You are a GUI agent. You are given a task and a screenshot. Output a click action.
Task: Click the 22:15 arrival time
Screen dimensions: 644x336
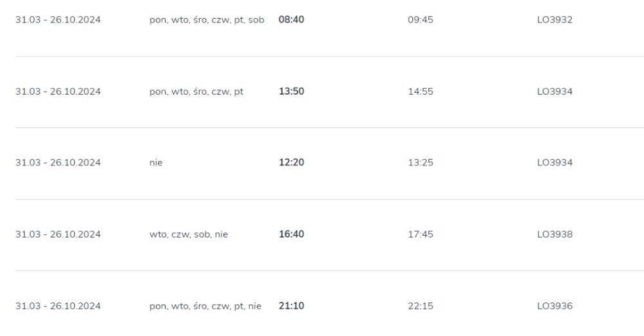click(x=420, y=306)
